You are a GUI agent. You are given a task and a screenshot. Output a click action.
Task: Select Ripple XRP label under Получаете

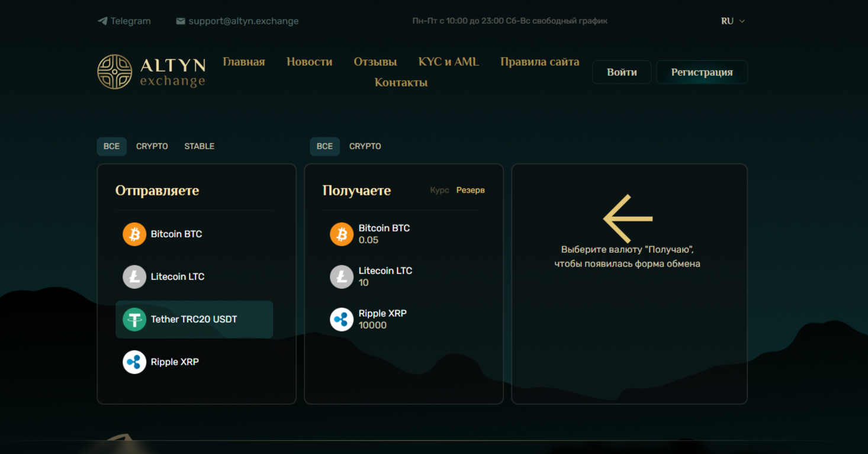pos(382,314)
